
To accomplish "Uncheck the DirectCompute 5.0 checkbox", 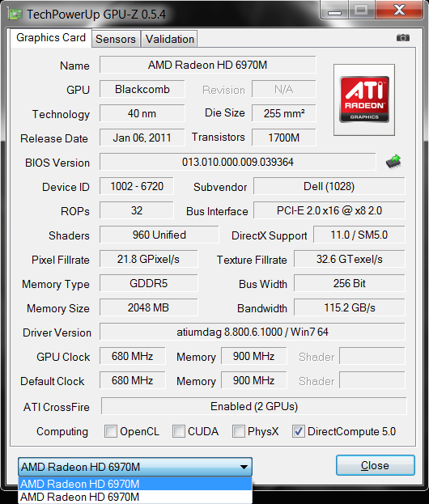I will [298, 431].
